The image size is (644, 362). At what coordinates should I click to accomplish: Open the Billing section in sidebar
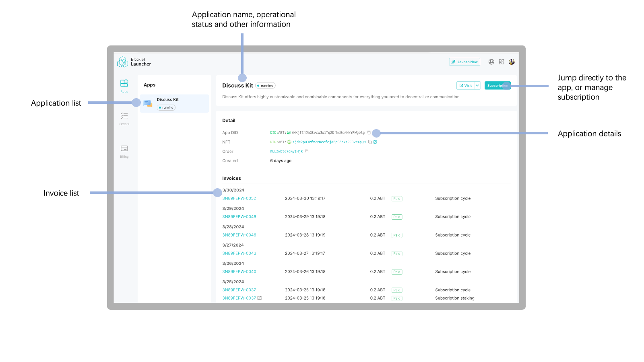tap(124, 150)
